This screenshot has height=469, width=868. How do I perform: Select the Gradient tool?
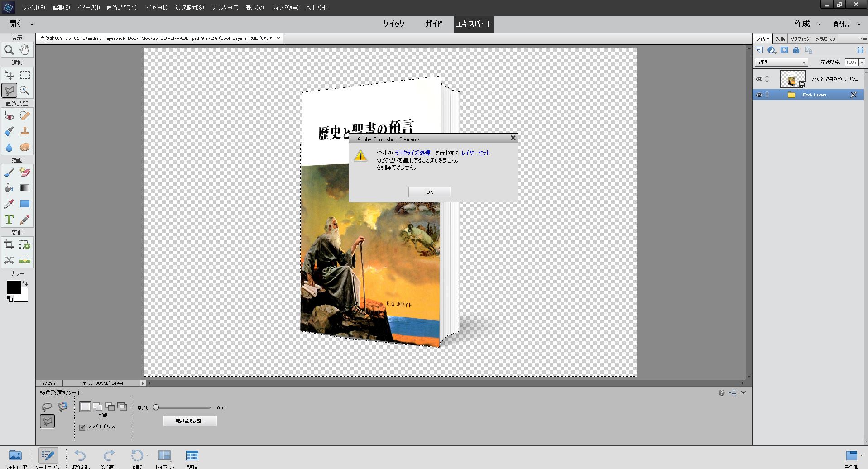click(25, 188)
